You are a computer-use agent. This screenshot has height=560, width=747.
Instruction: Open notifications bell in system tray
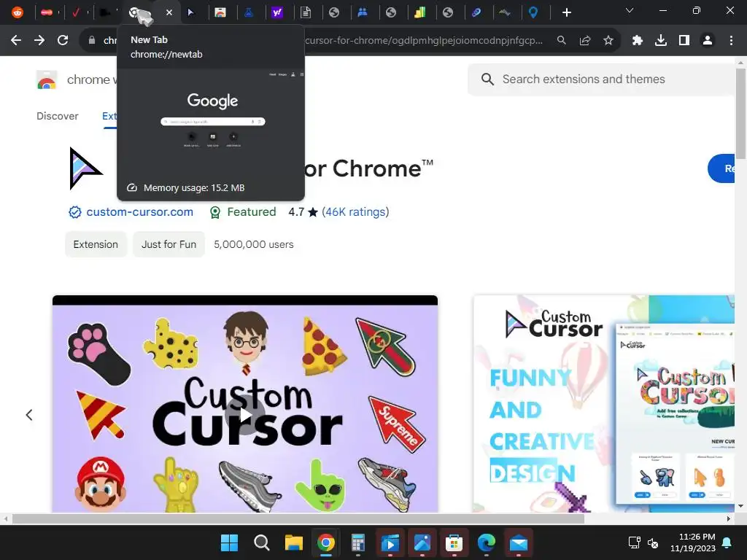pos(727,542)
